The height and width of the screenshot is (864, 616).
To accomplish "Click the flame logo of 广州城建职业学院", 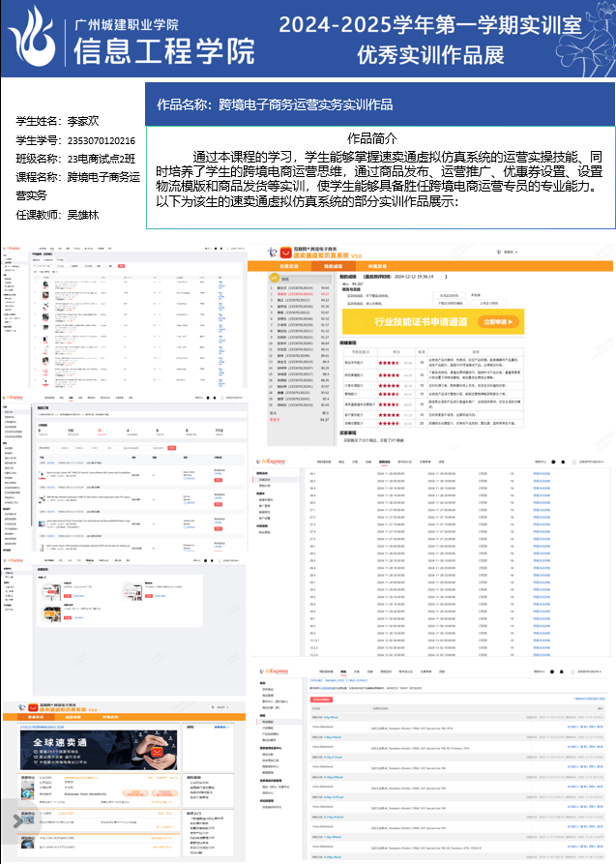I will pos(31,37).
